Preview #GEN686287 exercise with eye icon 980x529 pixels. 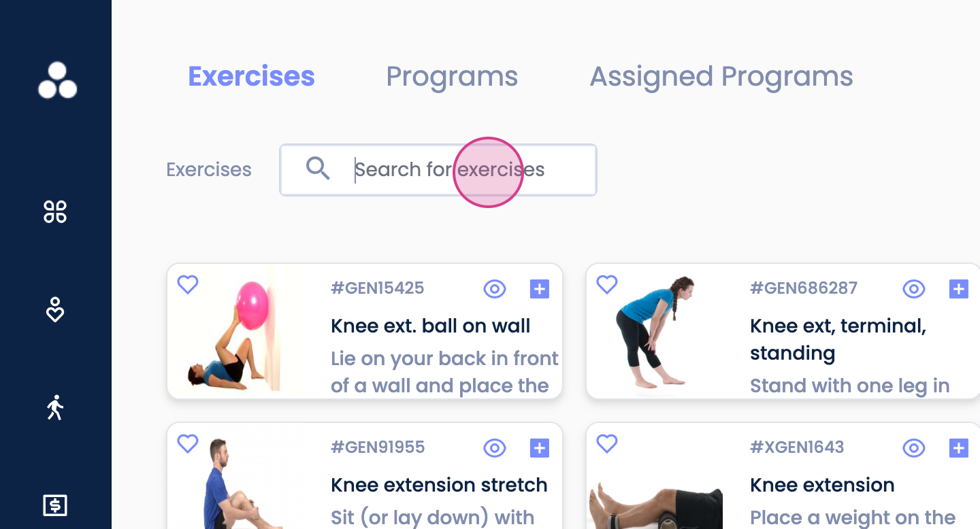pos(914,289)
